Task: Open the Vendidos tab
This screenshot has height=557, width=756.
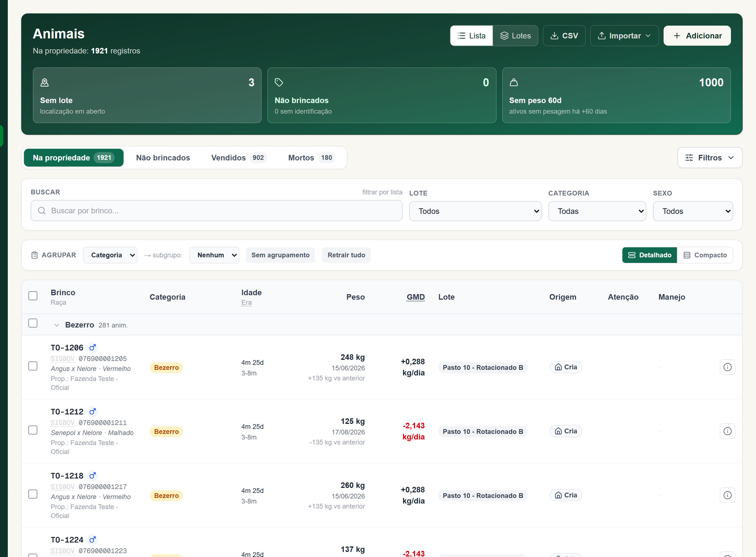Action: (239, 157)
